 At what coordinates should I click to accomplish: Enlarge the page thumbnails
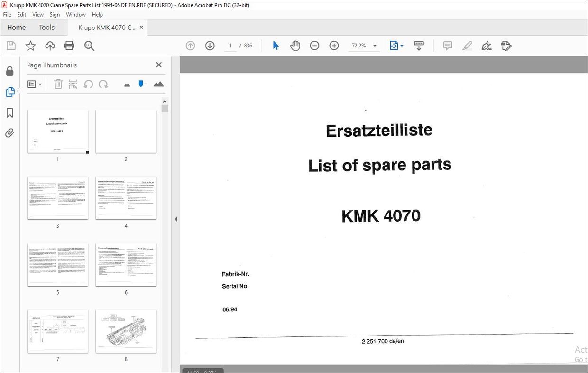[x=158, y=84]
